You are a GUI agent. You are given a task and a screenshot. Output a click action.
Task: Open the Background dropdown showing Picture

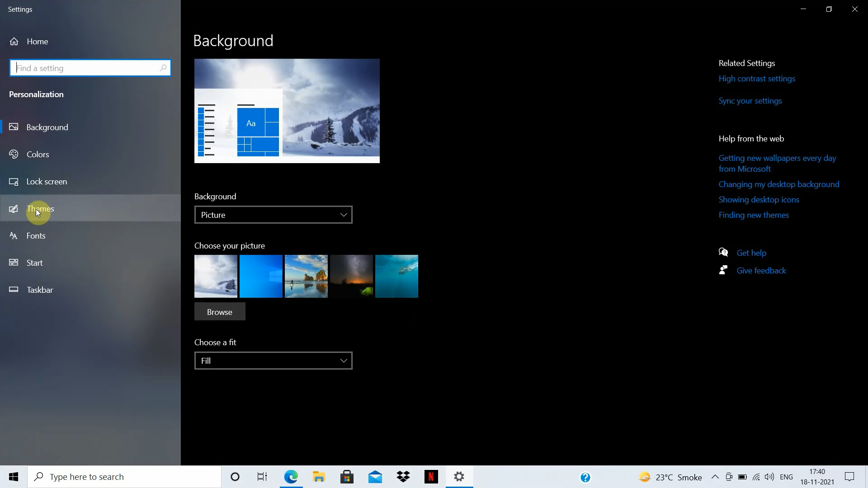tap(273, 215)
